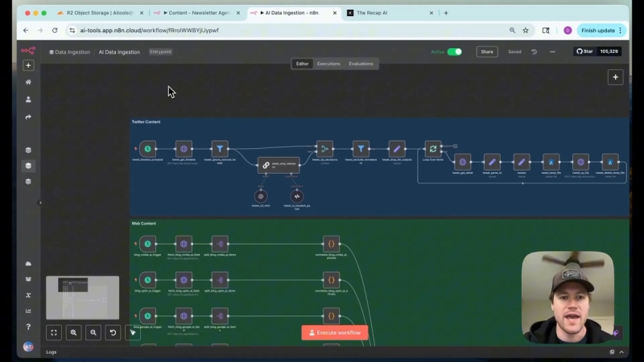Open the Loop Over Items node
Screen dimensions: 644x362
tap(433, 149)
